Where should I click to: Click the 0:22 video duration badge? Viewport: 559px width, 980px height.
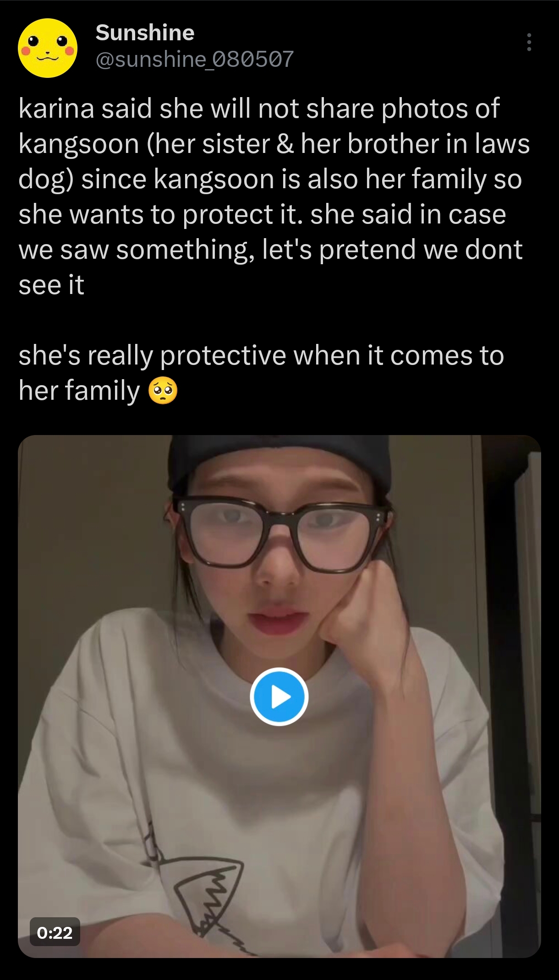pyautogui.click(x=55, y=932)
